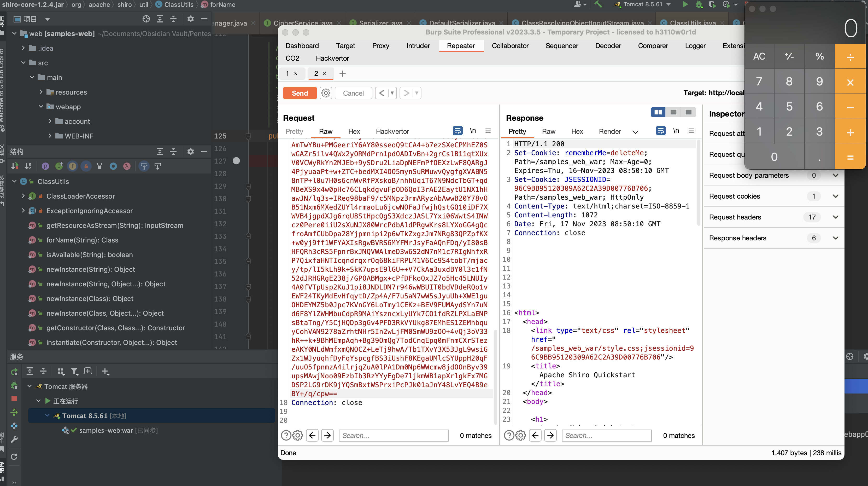Click the response Search field
Screen dimensions: 868x486
click(607, 435)
